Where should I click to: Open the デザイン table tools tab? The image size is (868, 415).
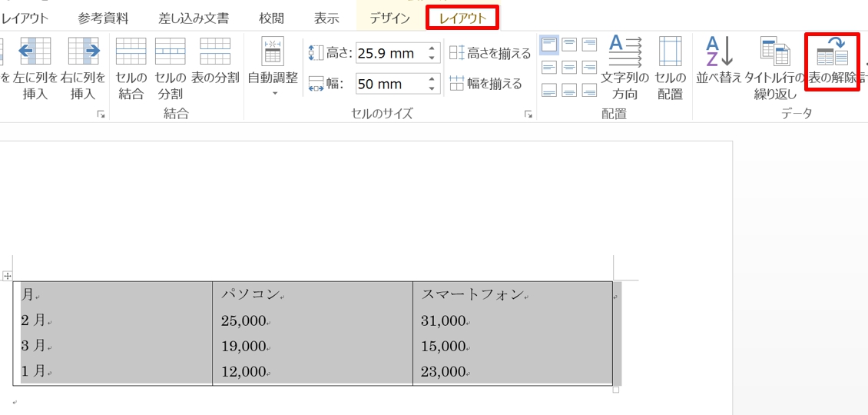click(390, 18)
